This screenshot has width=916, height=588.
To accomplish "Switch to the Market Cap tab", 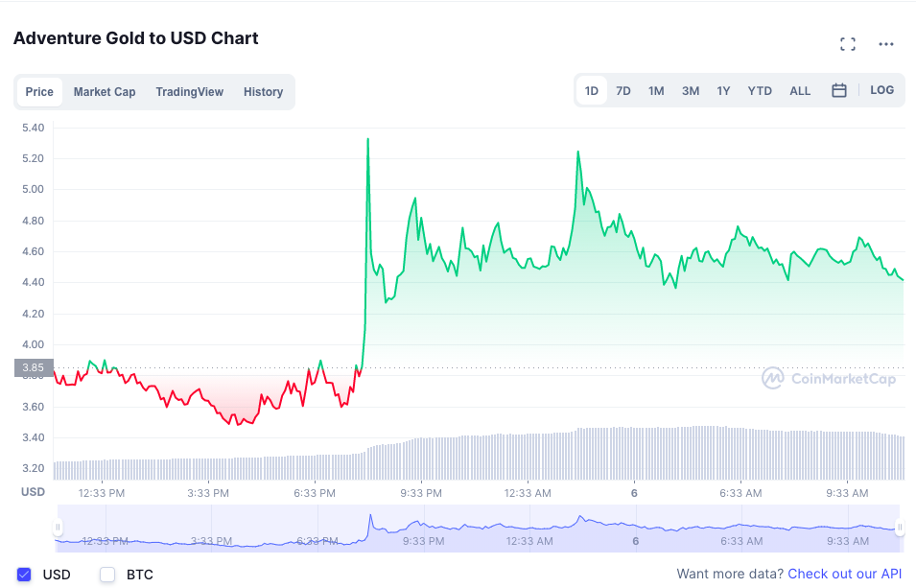I will (x=105, y=92).
